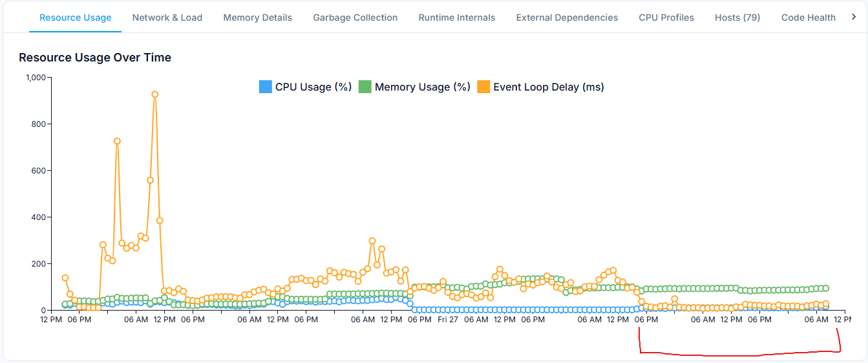
Task: Click the blue CPU Usage legend swatch
Action: point(265,87)
